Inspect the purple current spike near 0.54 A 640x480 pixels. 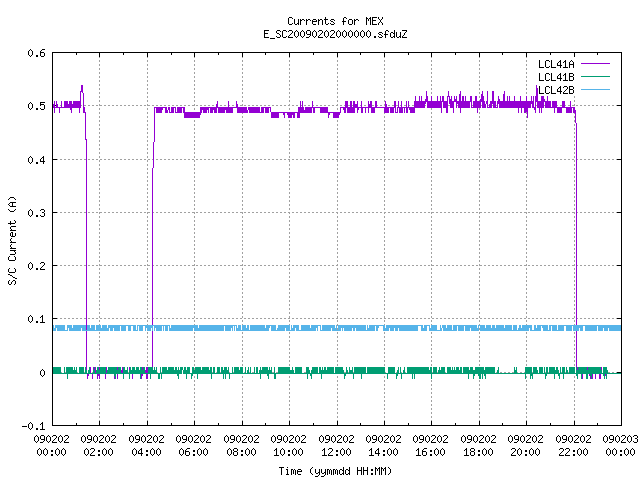(x=82, y=95)
